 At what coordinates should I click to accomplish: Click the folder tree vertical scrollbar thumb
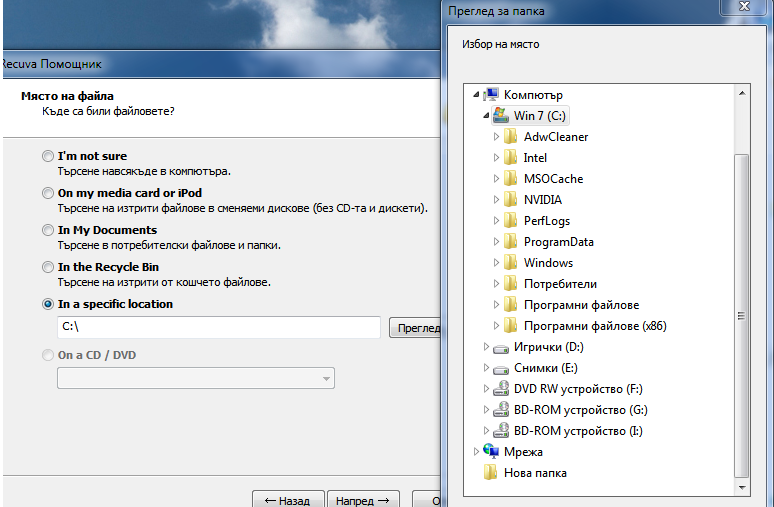tap(741, 316)
